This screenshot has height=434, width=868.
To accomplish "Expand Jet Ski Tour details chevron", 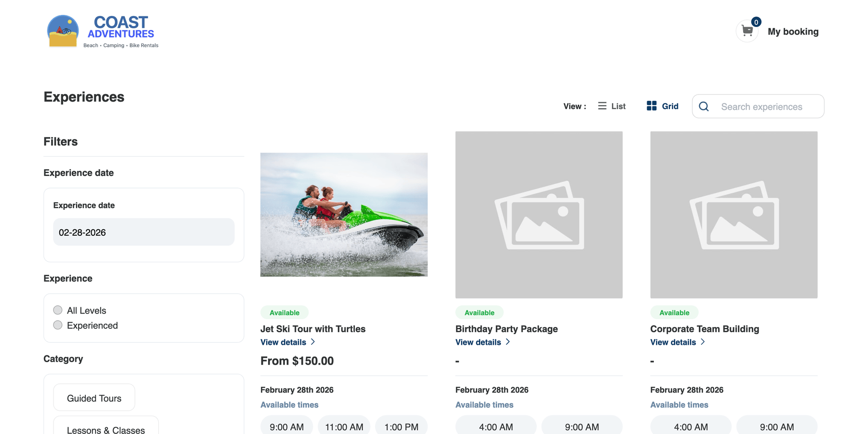I will (x=313, y=342).
